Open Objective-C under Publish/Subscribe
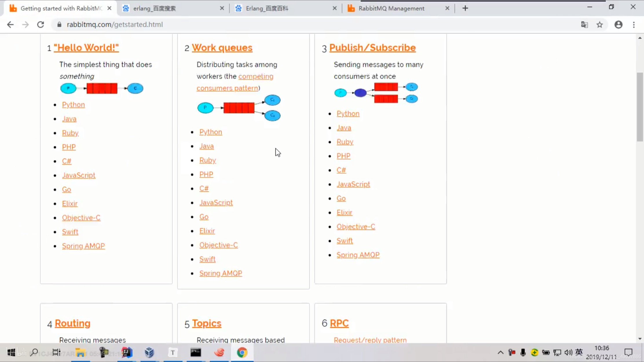This screenshot has height=362, width=644. pyautogui.click(x=356, y=227)
